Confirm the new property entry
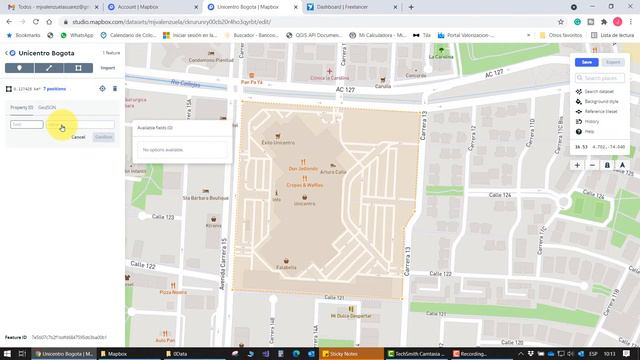 103,137
